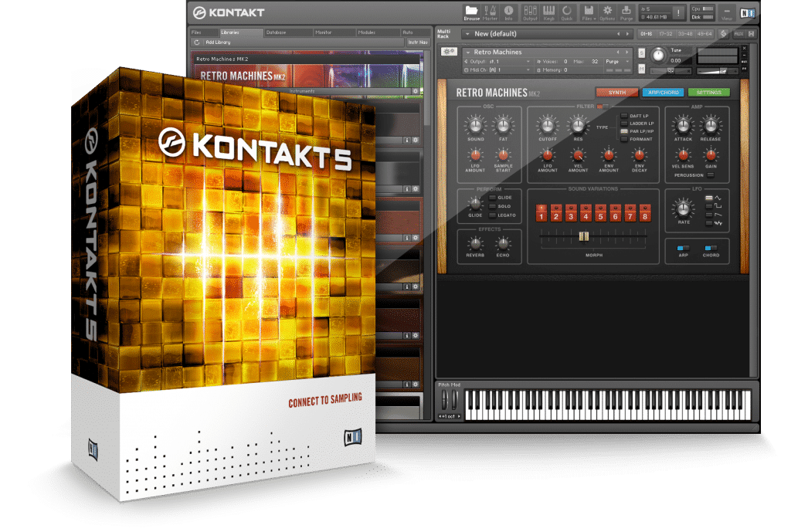Open the Quick-load browser icon

coord(567,12)
